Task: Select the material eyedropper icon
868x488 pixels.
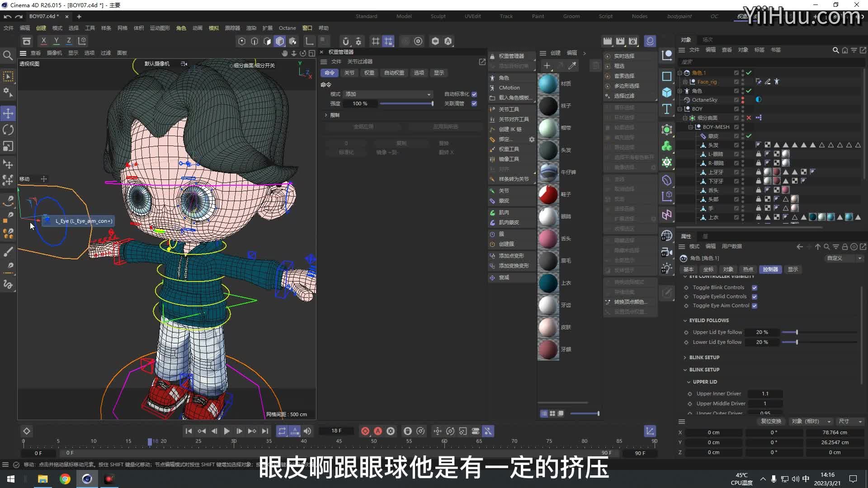Action: [x=572, y=66]
